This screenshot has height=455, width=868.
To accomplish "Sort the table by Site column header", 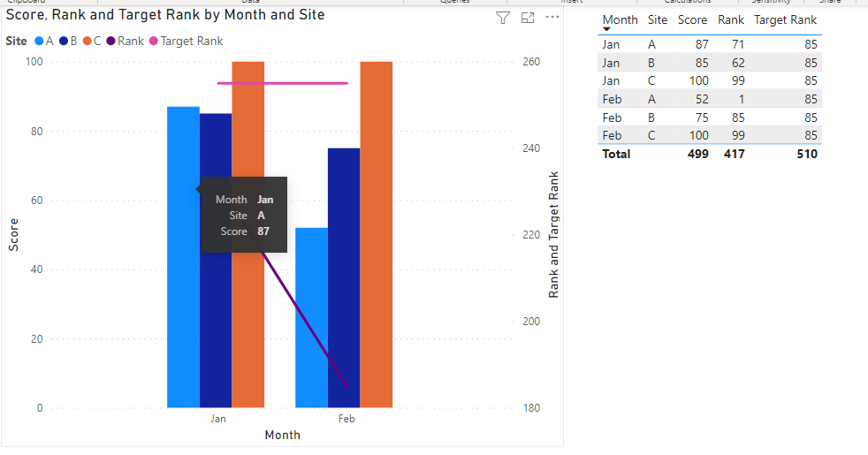I will click(658, 20).
